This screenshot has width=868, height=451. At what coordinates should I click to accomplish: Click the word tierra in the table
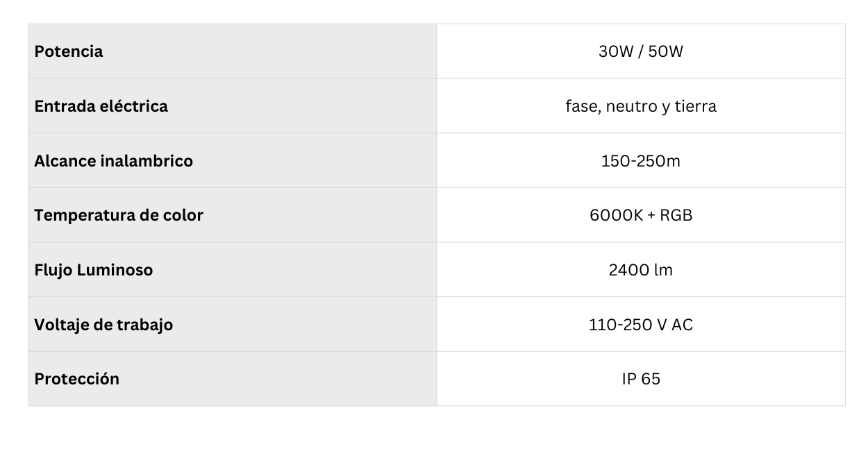(695, 106)
